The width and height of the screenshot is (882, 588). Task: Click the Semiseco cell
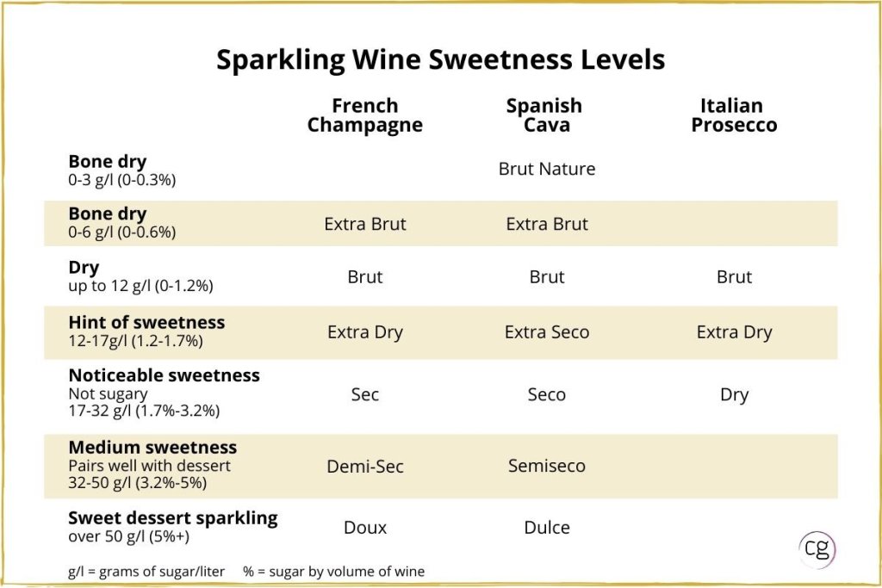pos(547,466)
